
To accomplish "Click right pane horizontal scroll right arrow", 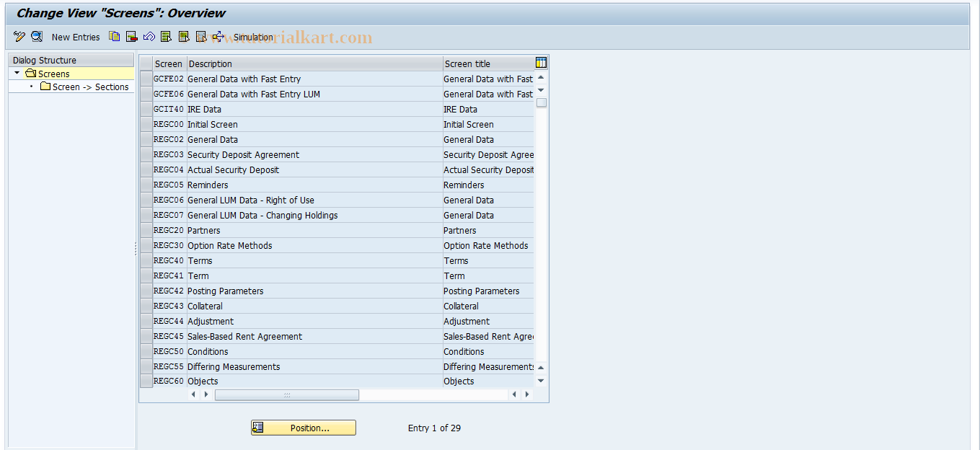I will 527,394.
